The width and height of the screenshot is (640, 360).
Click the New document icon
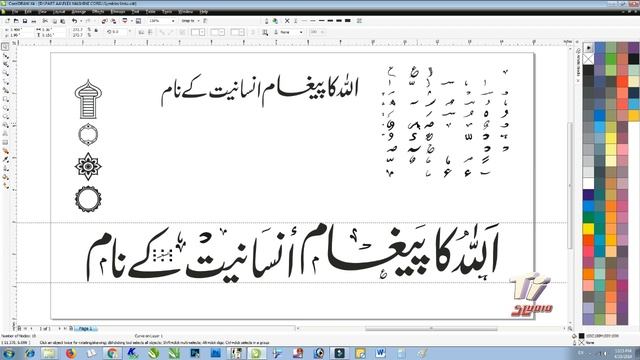coord(7,21)
